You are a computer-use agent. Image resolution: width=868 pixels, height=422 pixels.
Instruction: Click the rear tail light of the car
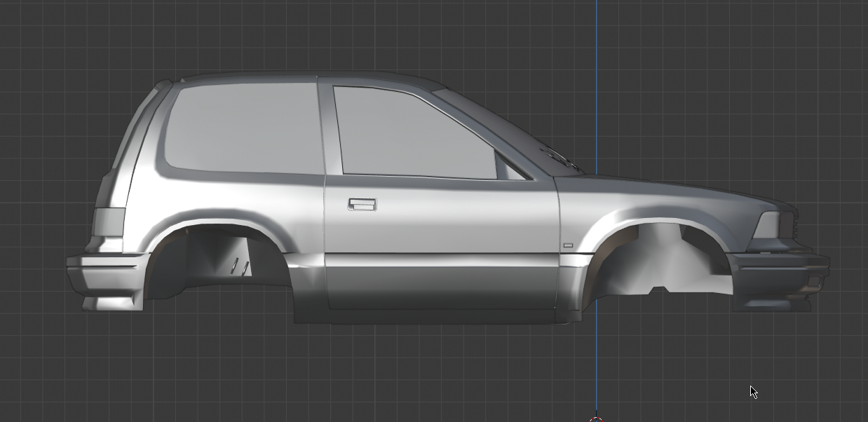[109, 222]
